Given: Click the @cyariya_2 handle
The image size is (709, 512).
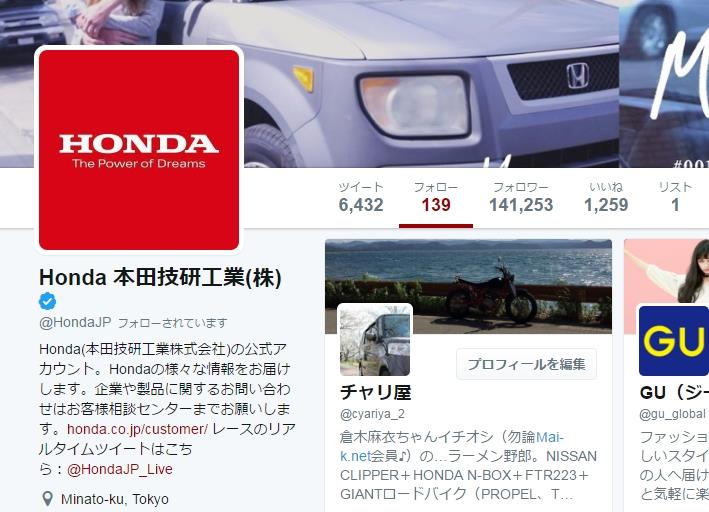Looking at the screenshot, I should click(372, 414).
